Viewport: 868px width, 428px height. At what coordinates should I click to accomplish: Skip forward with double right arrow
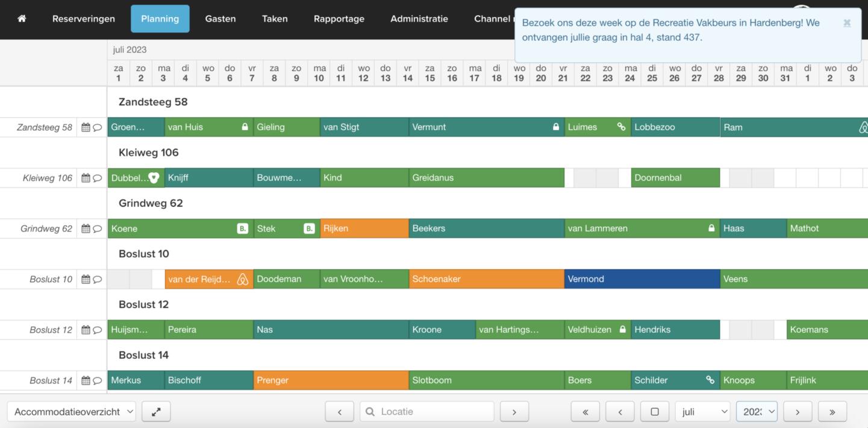(832, 412)
